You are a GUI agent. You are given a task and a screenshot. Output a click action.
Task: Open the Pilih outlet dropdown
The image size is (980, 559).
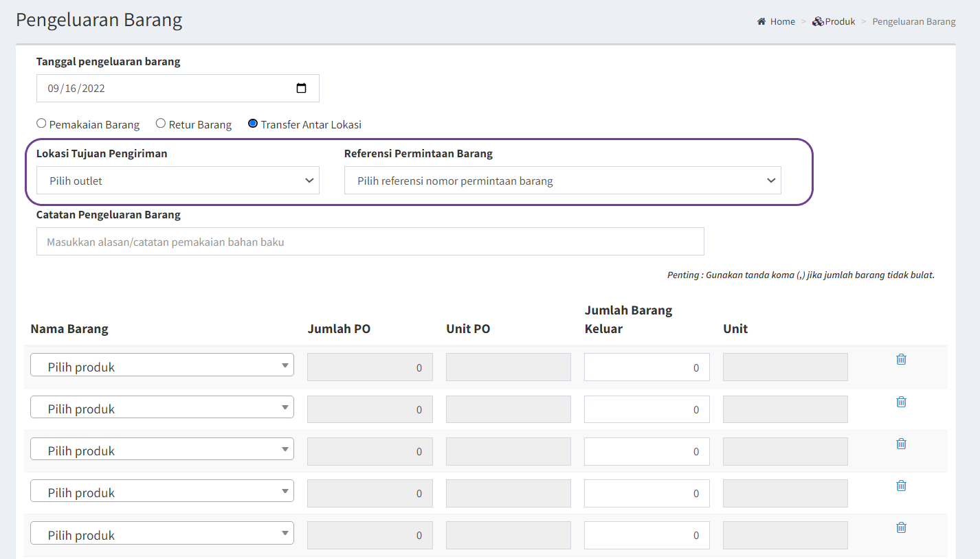(178, 180)
